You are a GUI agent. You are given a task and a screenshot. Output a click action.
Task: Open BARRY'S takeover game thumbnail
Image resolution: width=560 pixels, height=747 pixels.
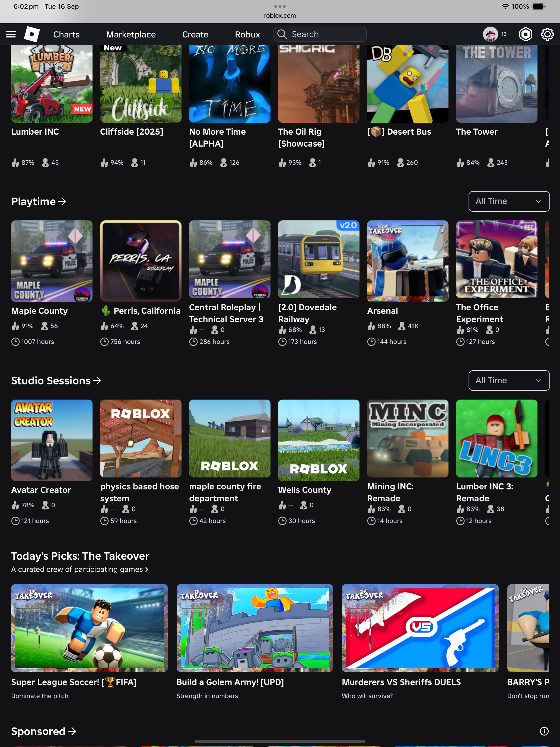528,628
